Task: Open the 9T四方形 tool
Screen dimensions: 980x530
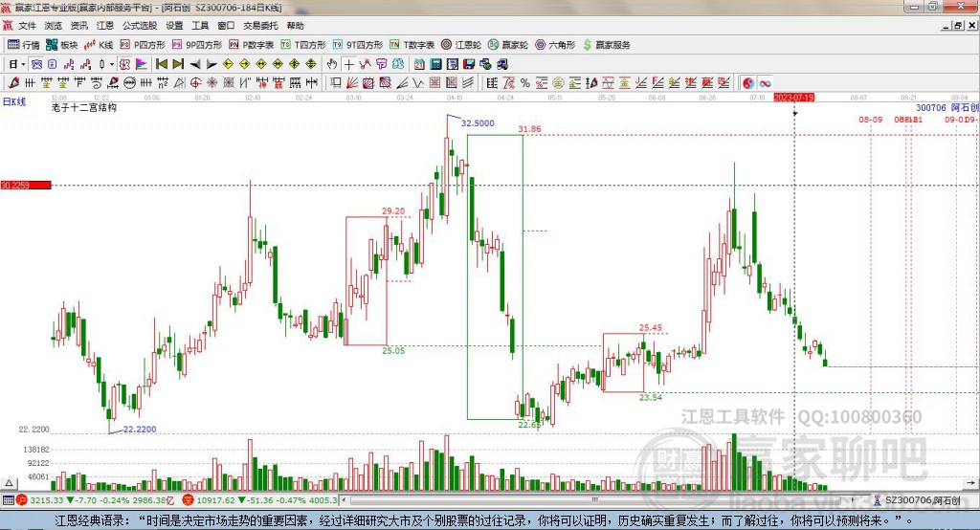Action: [358, 45]
